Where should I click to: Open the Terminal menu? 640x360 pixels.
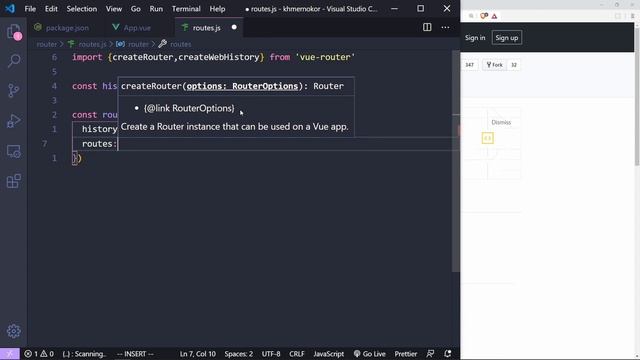(x=186, y=9)
